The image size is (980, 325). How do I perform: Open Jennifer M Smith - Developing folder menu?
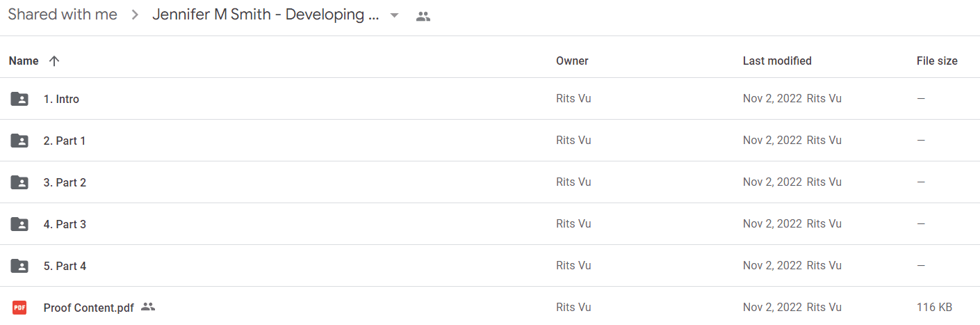coord(266,15)
